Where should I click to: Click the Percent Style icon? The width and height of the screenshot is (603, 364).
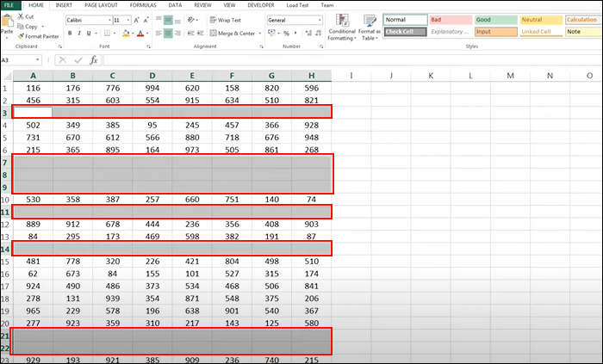coord(286,34)
